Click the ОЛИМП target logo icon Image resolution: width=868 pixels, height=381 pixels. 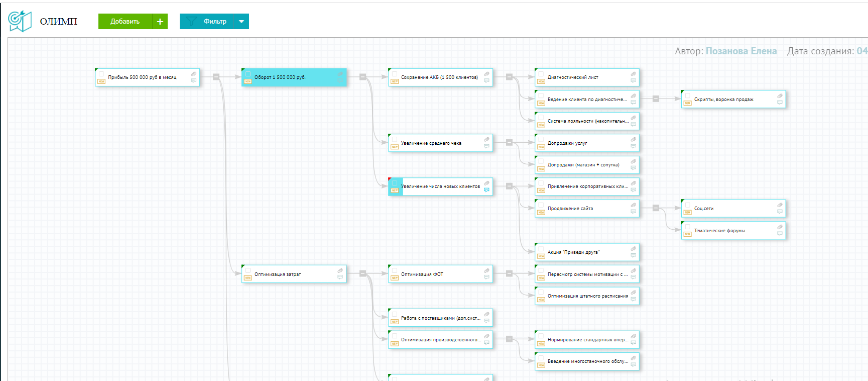tap(20, 21)
